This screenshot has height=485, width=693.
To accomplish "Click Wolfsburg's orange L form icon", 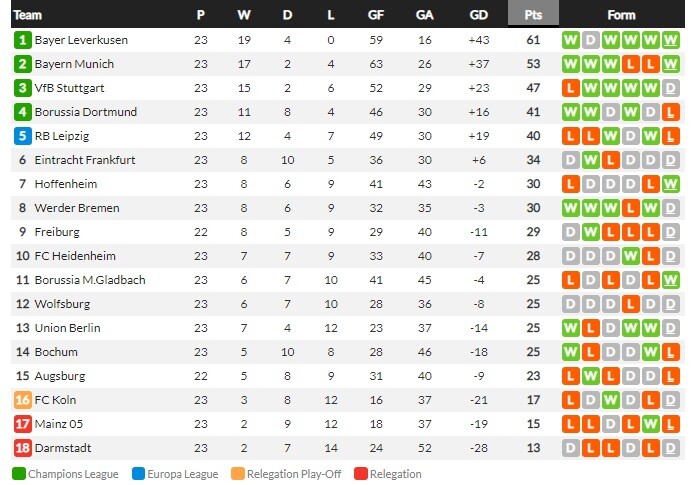I will [630, 304].
